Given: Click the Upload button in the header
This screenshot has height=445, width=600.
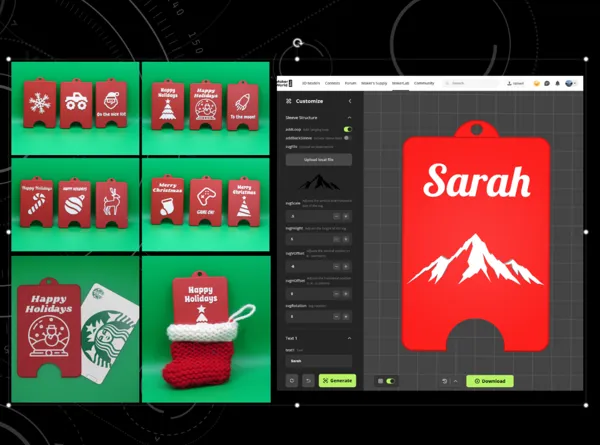Looking at the screenshot, I should [515, 83].
